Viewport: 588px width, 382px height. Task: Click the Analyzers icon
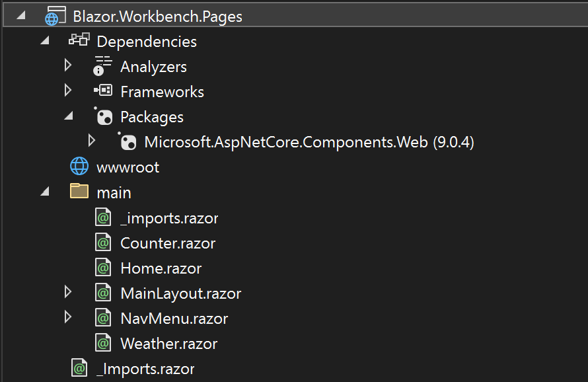point(102,65)
